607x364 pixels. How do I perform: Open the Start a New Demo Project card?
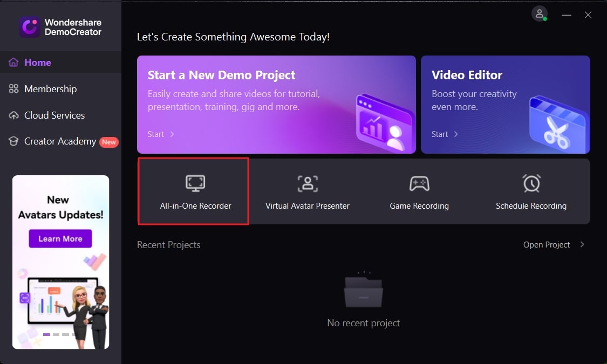276,105
